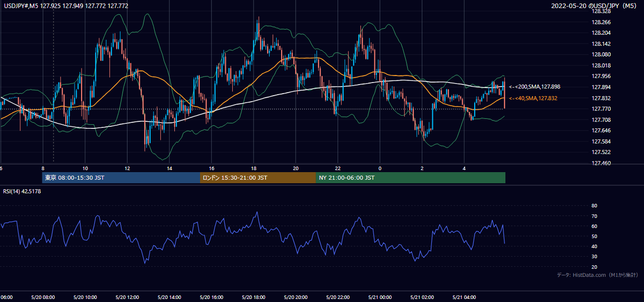This screenshot has width=644, height=302.
Task: Click the 128.204 price axis label
Action: click(x=602, y=33)
